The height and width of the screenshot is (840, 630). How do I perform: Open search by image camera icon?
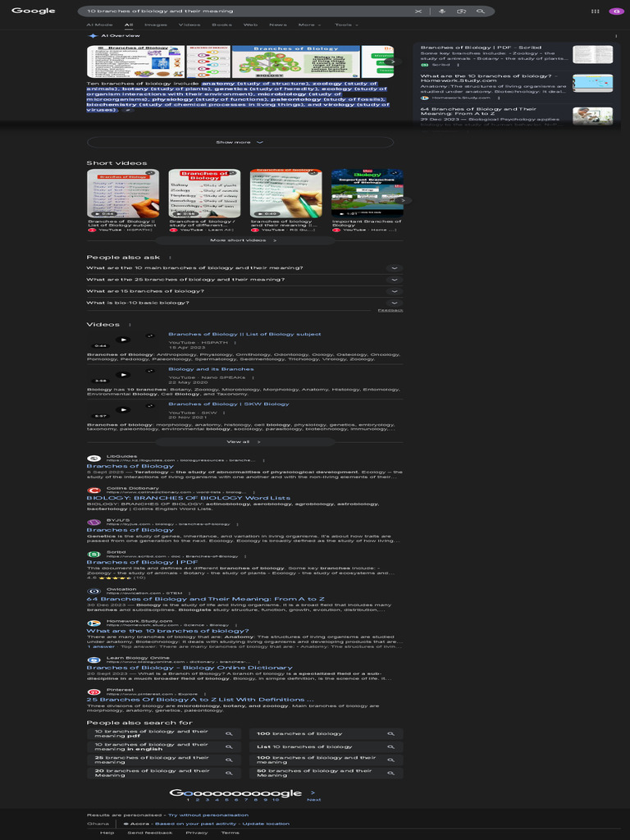tap(461, 11)
